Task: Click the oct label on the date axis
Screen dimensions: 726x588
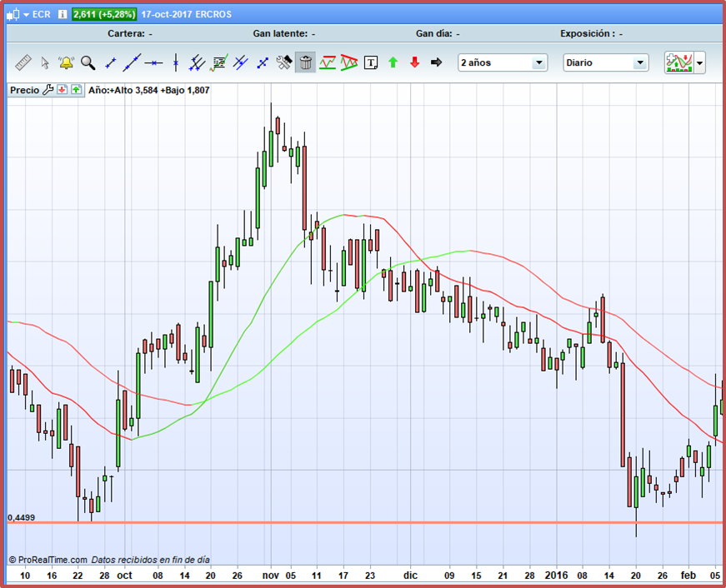Action: (x=124, y=576)
